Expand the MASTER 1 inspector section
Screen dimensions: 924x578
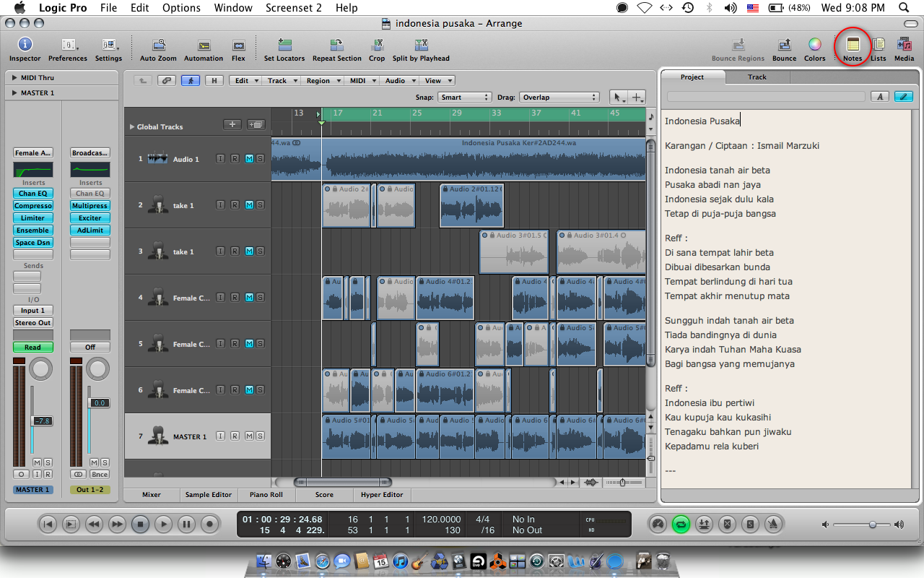tap(14, 92)
